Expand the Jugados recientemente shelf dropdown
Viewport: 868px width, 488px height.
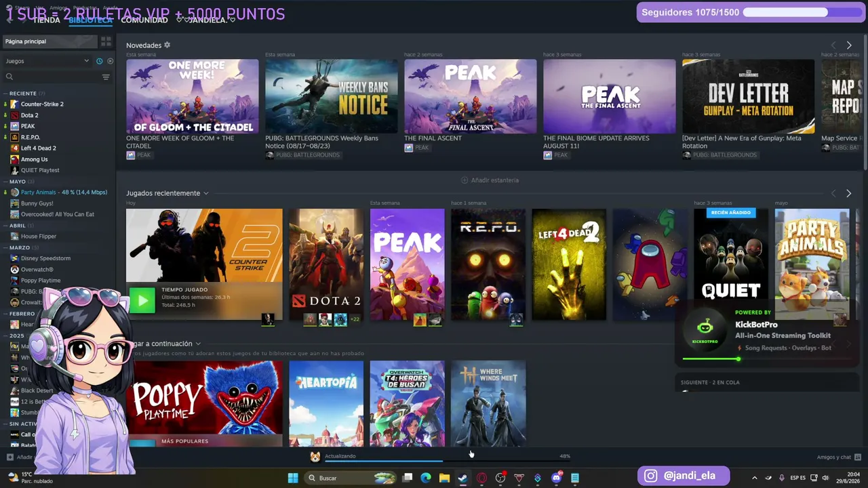pyautogui.click(x=205, y=194)
